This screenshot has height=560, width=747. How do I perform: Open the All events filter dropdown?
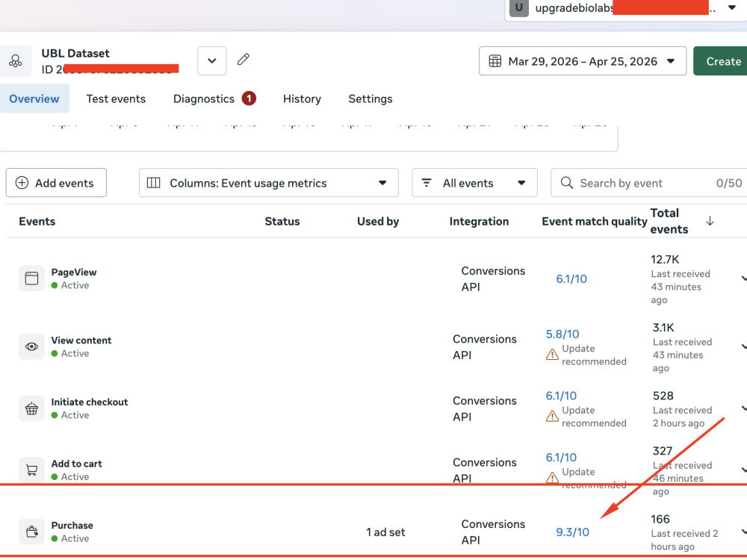(x=474, y=182)
